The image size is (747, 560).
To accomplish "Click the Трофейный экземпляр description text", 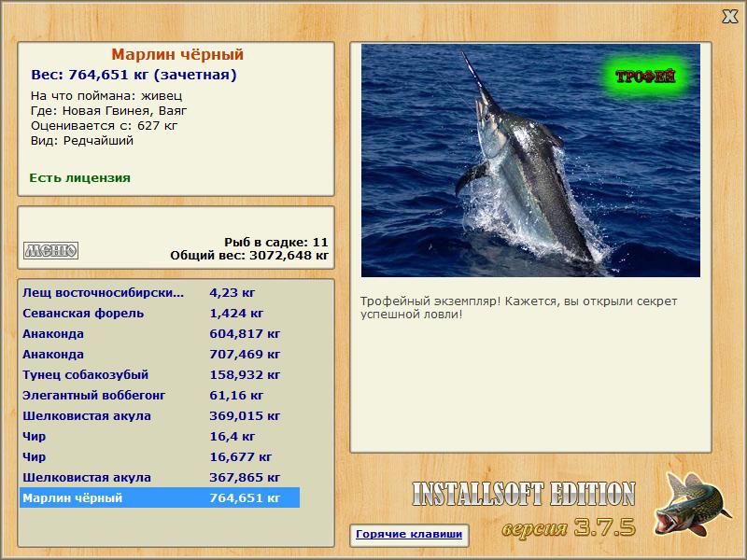I will pyautogui.click(x=519, y=308).
